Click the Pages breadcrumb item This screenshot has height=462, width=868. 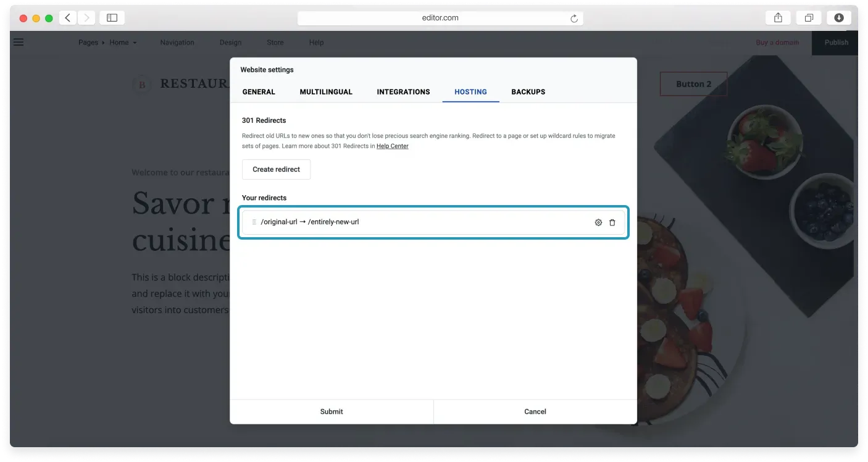(x=88, y=43)
